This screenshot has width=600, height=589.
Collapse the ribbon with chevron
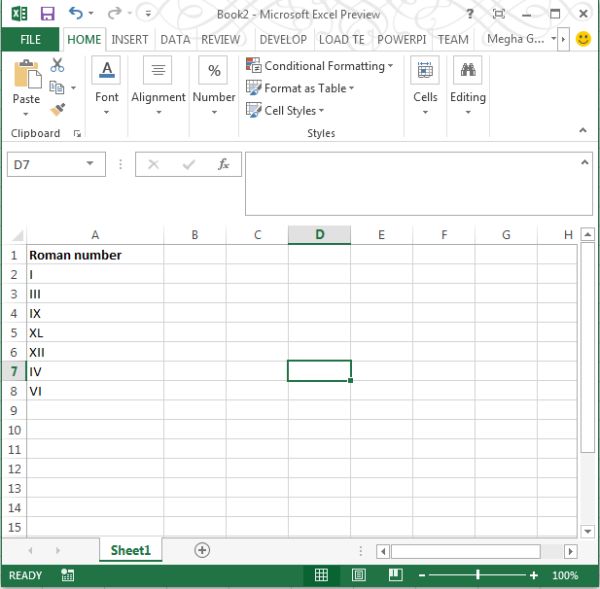pyautogui.click(x=583, y=131)
